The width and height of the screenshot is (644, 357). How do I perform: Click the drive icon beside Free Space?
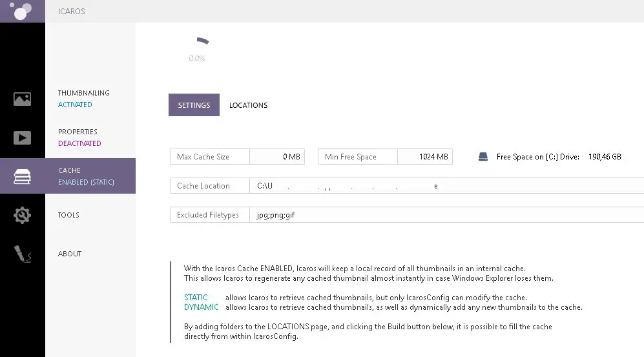(483, 157)
